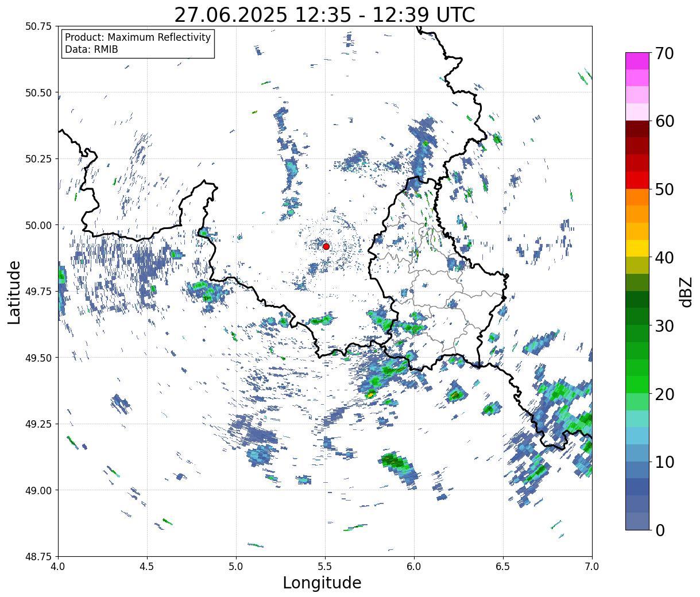Viewport: 700px width, 597px height.
Task: Click the latitude tick label 49.00
Action: coord(38,491)
